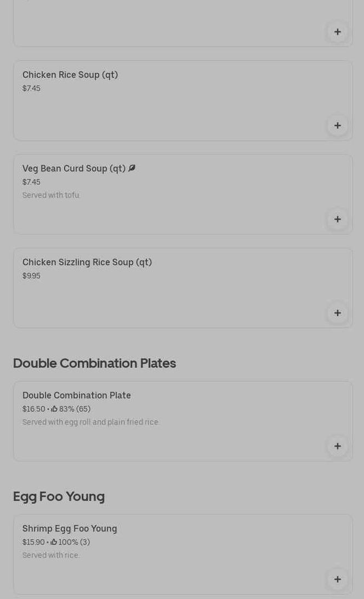
Task: Click thumbs-up icon on Double Combination Plate rating
Action: (54, 409)
